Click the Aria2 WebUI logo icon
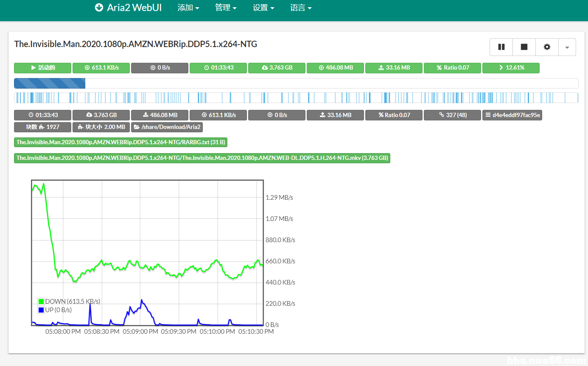 pos(99,8)
